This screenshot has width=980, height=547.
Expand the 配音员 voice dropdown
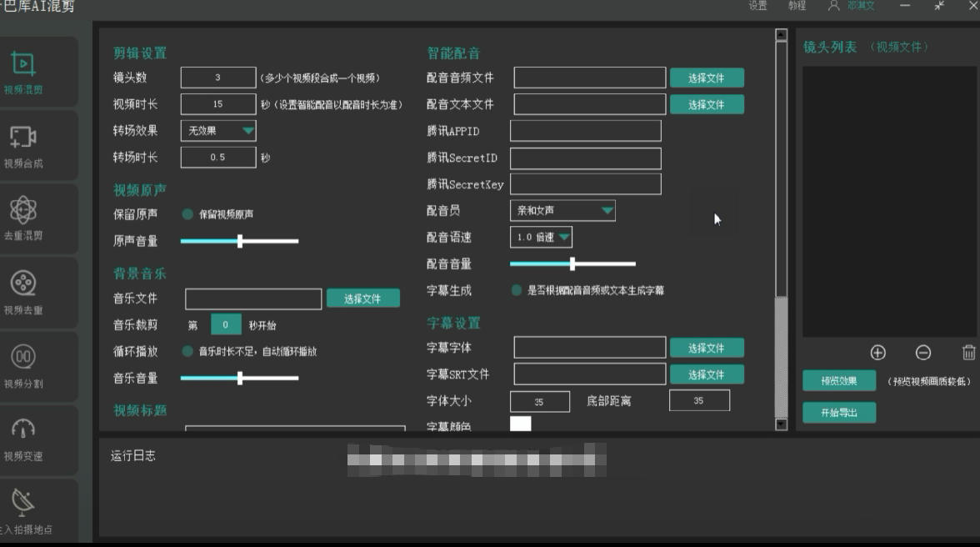(562, 211)
